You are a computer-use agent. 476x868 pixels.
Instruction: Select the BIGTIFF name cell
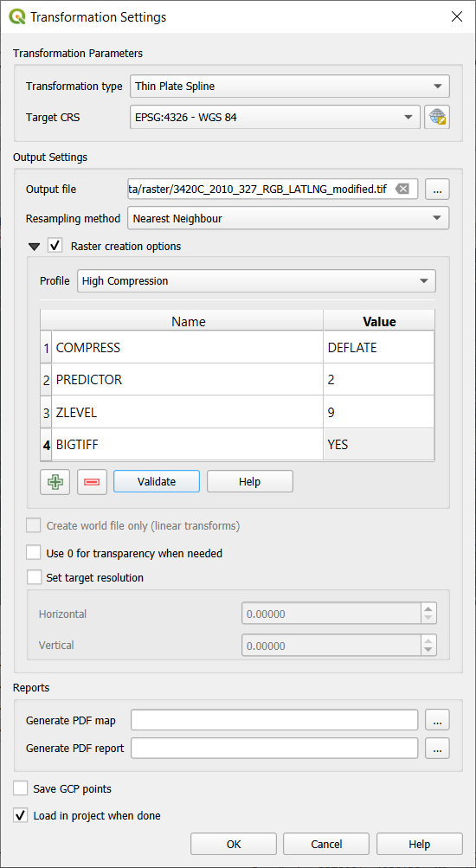[x=188, y=444]
